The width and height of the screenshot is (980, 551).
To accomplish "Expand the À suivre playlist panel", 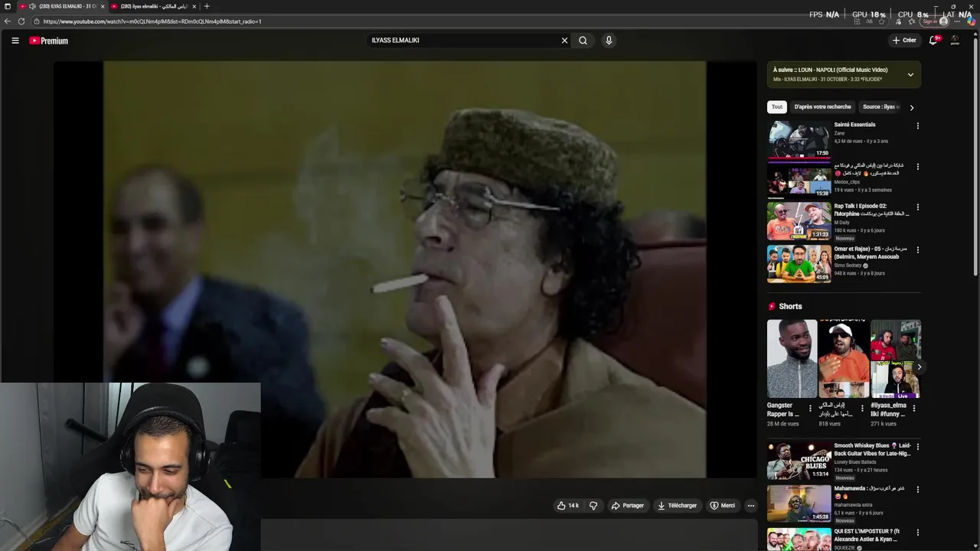I will [x=910, y=75].
